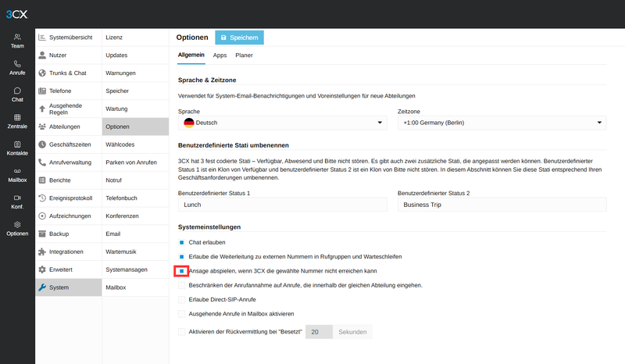Open the Systemansagen submenu item
The image size is (625, 364).
tap(135, 269)
